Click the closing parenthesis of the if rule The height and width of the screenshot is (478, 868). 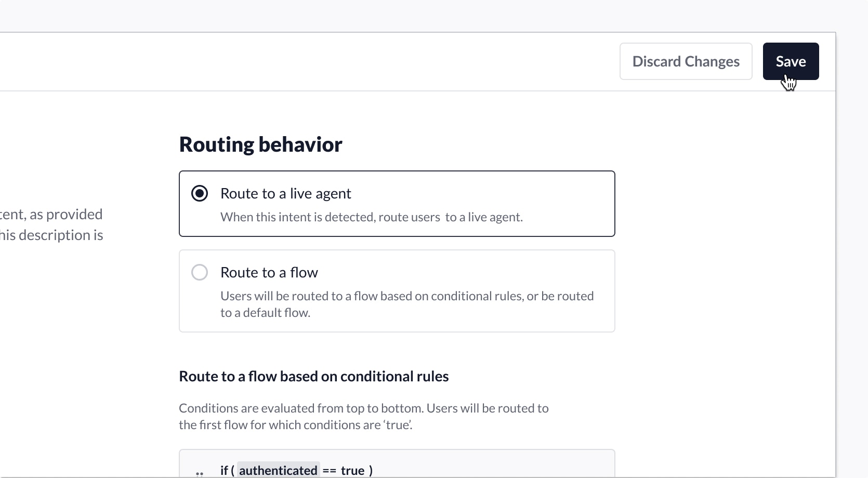371,470
